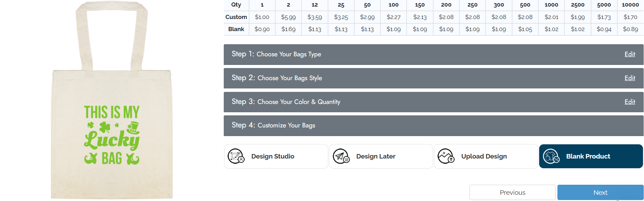Choose the Design Later option
This screenshot has width=644, height=201.
(x=376, y=156)
